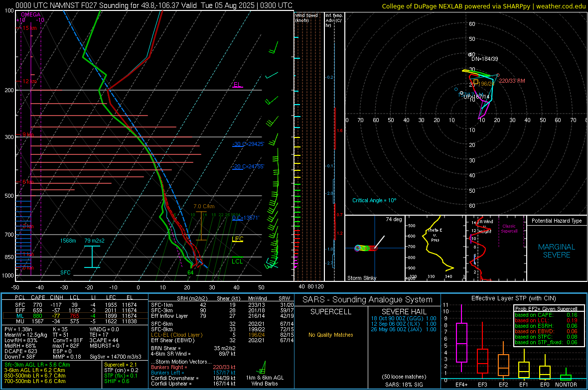Click the 220/33 RM hodograph label
This screenshot has width=588, height=390.
[x=512, y=81]
